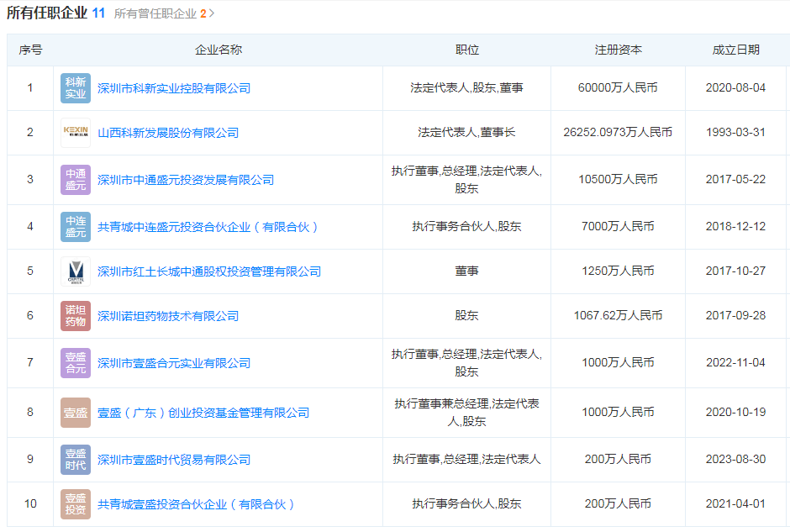Select the 1067.62万人民币 capital cell
790x532 pixels.
point(618,315)
